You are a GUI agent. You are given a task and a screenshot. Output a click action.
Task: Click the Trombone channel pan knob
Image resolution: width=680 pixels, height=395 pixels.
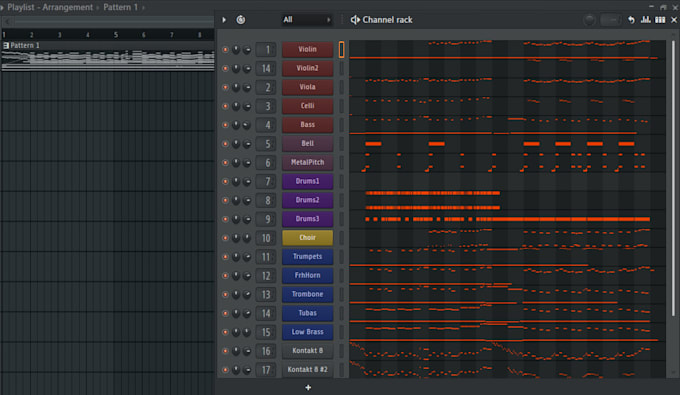[x=236, y=294]
